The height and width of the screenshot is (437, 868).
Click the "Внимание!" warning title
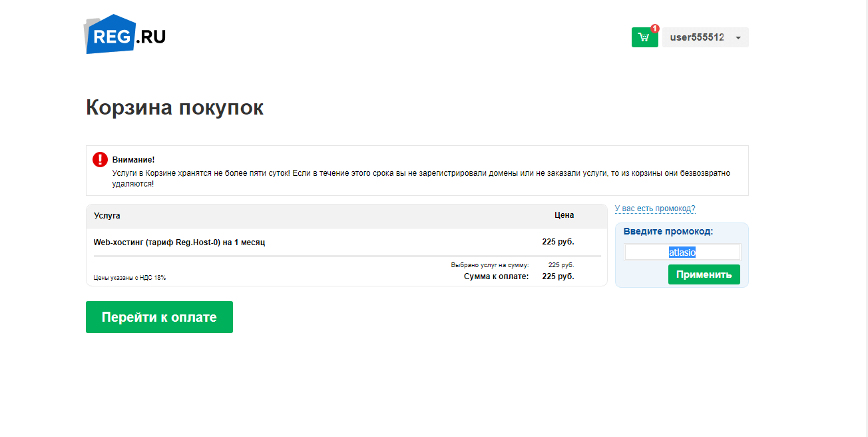133,160
